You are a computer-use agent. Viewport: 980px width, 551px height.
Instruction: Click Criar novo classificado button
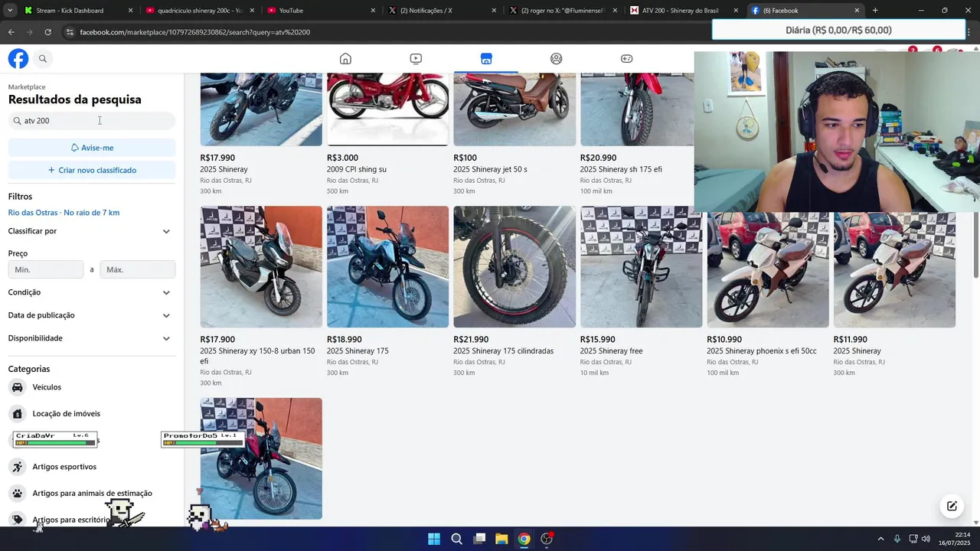[92, 170]
